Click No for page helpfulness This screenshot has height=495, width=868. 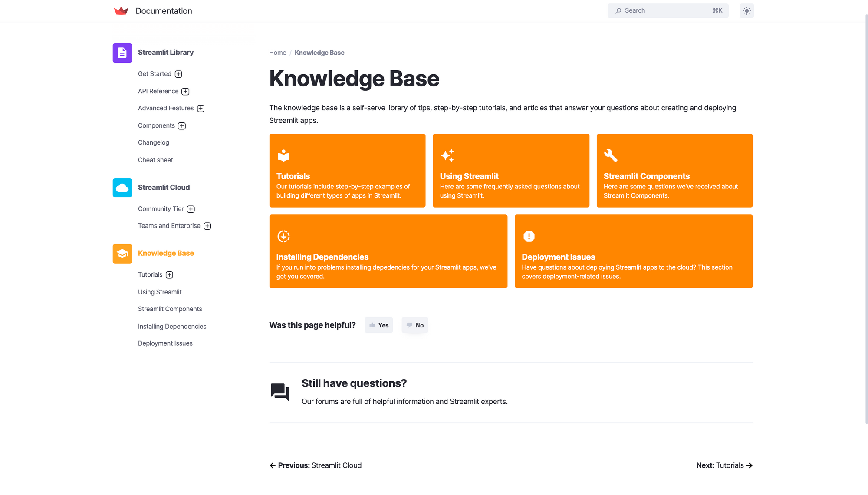click(414, 325)
